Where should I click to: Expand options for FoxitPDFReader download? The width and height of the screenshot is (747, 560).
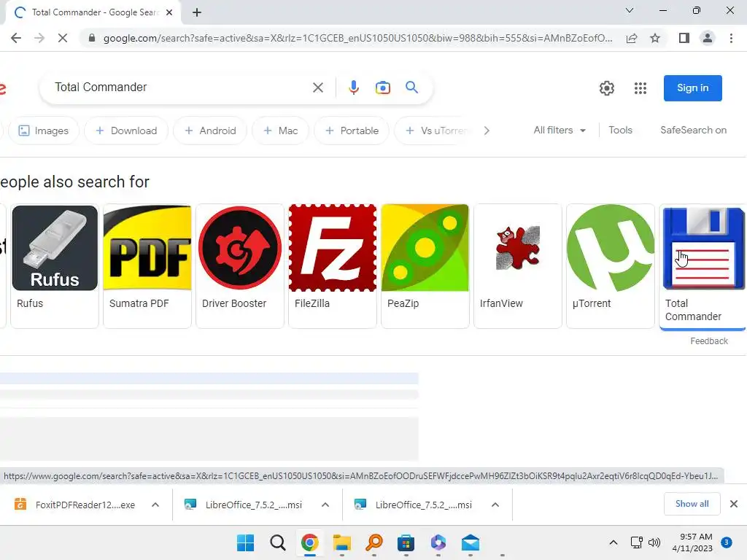(x=155, y=505)
